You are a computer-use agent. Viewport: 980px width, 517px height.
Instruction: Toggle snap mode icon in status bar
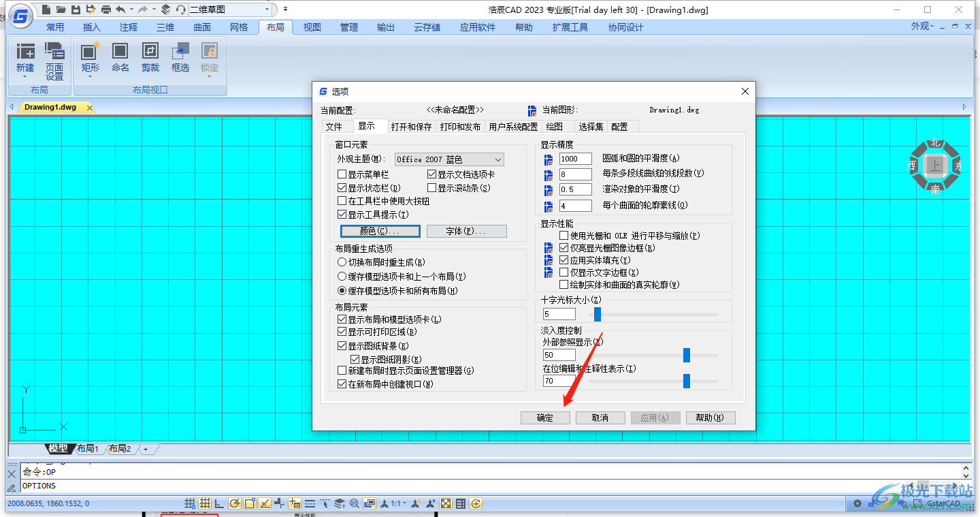click(x=190, y=503)
